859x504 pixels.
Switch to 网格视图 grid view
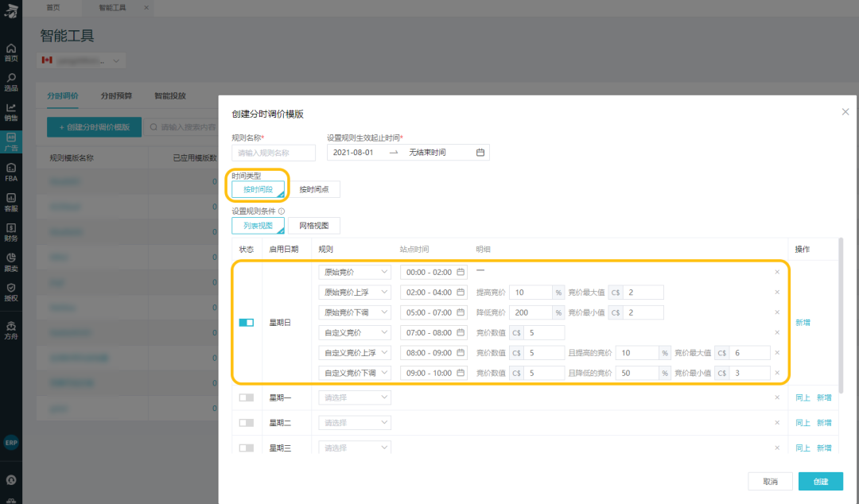(x=314, y=226)
